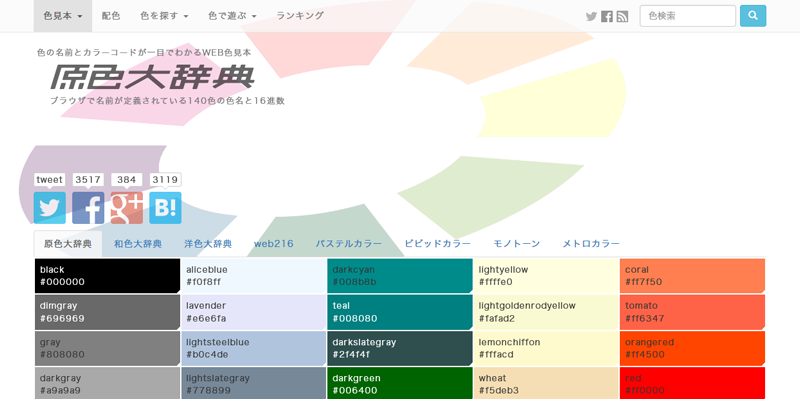
Task: Select the dimgray #696969 swatch
Action: [107, 312]
